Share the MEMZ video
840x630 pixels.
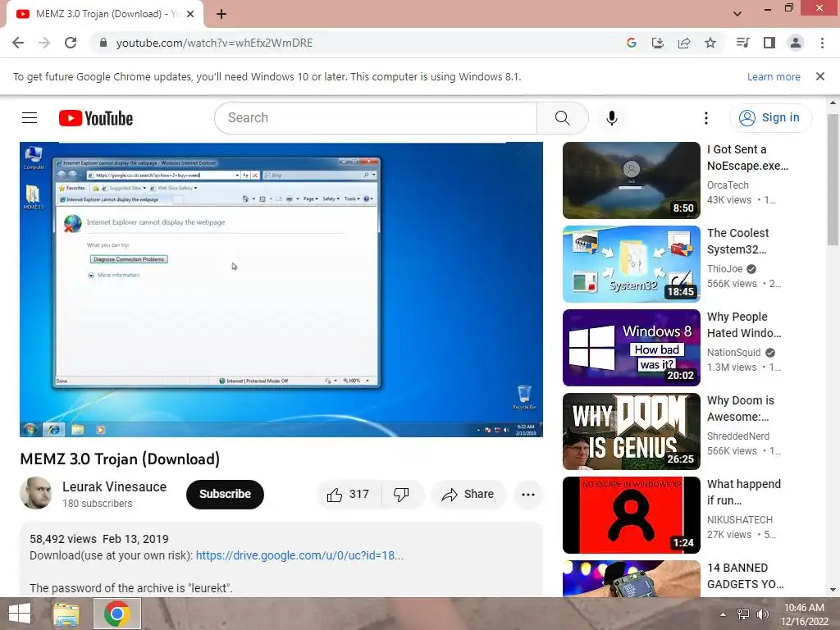pyautogui.click(x=468, y=494)
